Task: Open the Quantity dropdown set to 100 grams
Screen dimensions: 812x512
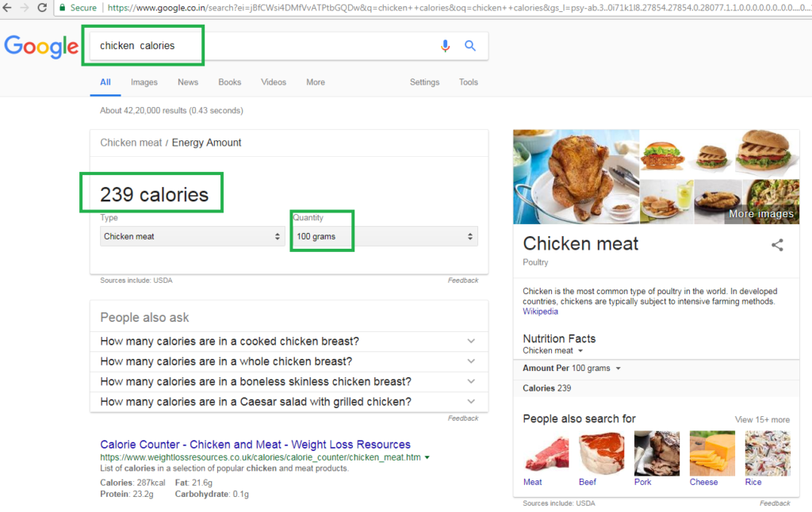Action: (383, 236)
